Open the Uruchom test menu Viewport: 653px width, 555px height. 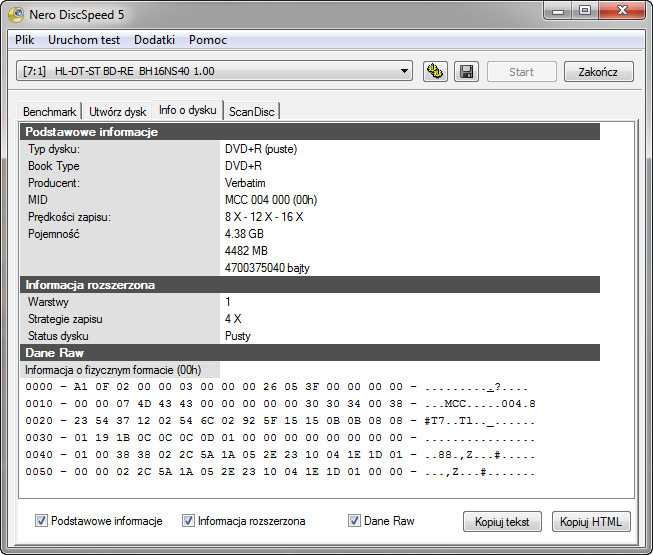tap(84, 40)
